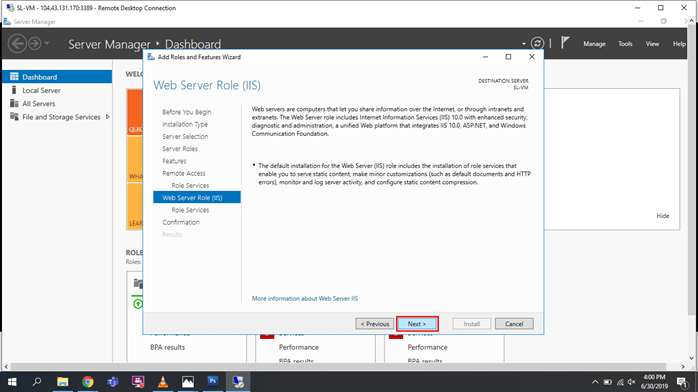698x392 pixels.
Task: Open dropdown arrow left of refresh icon
Action: coord(524,44)
